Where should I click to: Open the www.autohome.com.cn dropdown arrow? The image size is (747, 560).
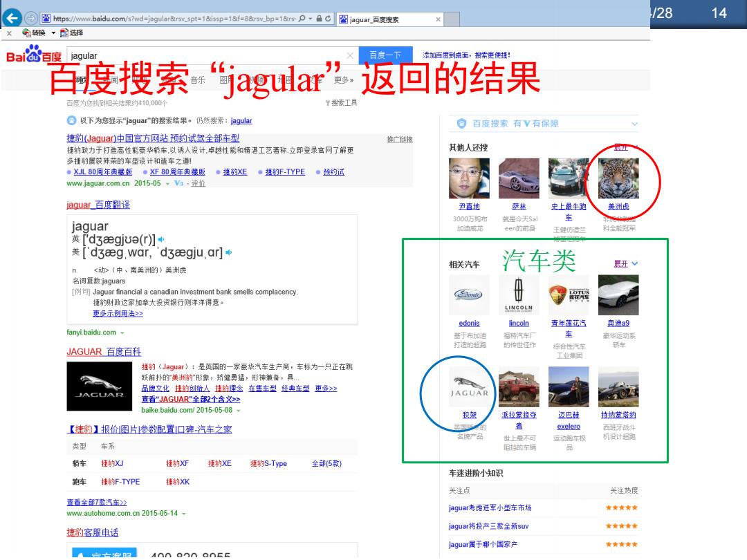[183, 514]
